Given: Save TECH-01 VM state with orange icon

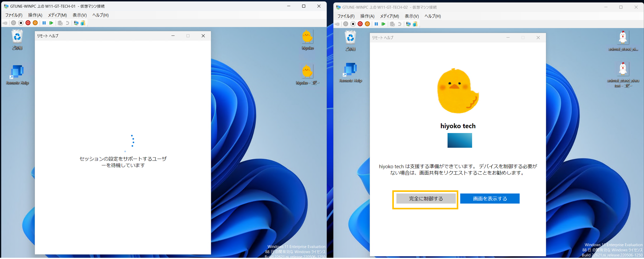Looking at the screenshot, I should point(35,23).
